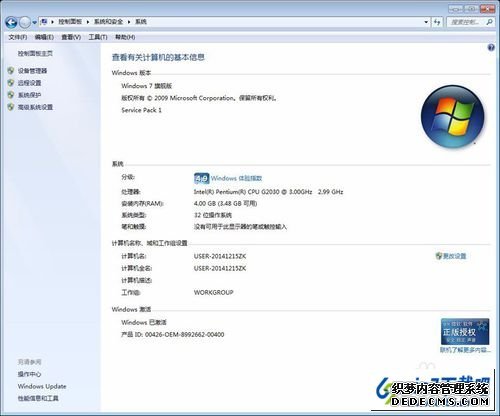Click 系统 in the address breadcrumb

pos(141,22)
